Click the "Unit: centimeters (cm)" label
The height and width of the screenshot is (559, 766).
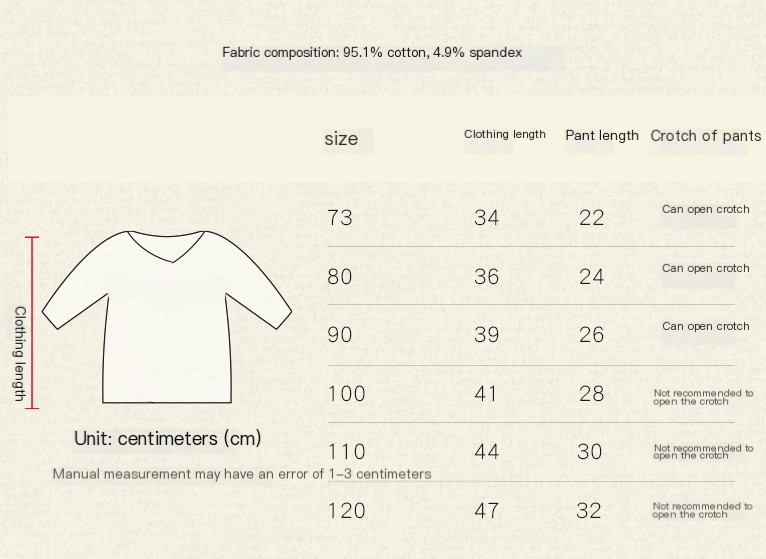pyautogui.click(x=168, y=439)
